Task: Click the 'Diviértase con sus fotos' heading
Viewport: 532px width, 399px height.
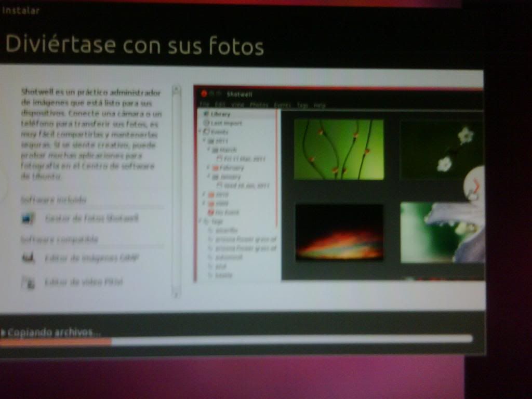Action: point(135,45)
